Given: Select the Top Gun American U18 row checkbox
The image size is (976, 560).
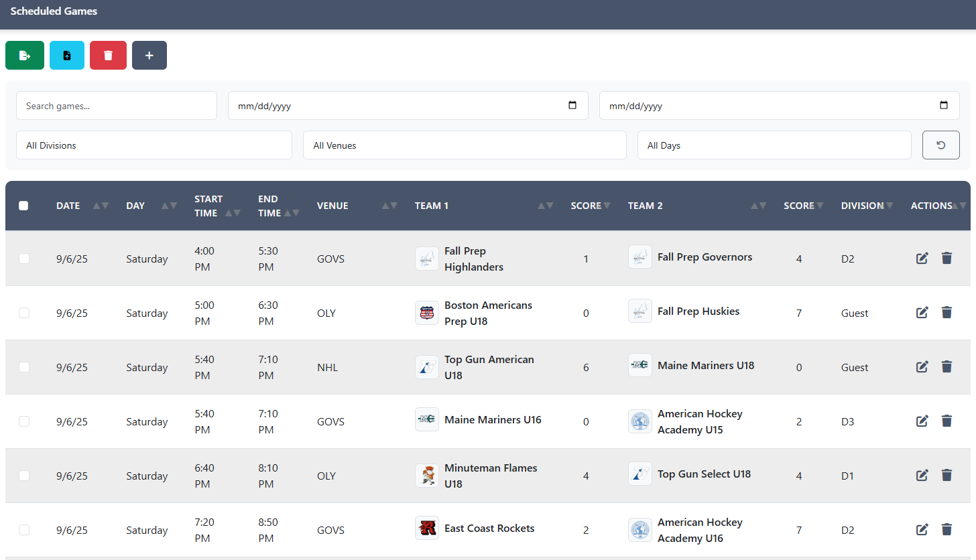Looking at the screenshot, I should 24,367.
